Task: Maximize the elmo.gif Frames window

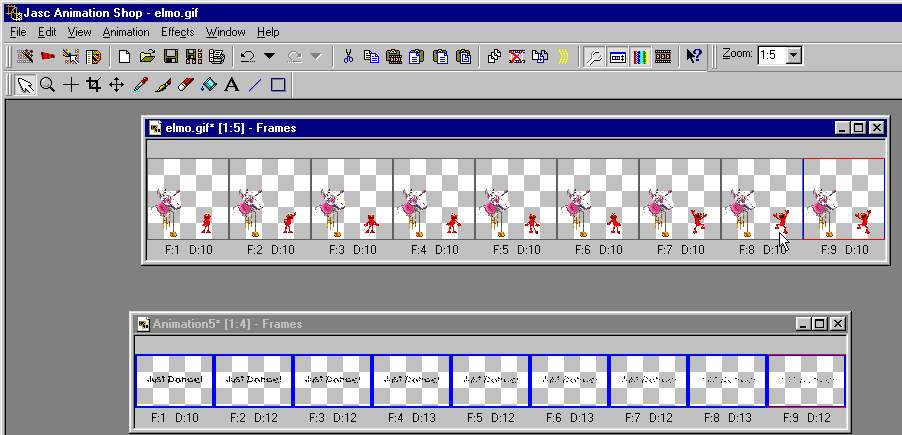Action: [858, 128]
